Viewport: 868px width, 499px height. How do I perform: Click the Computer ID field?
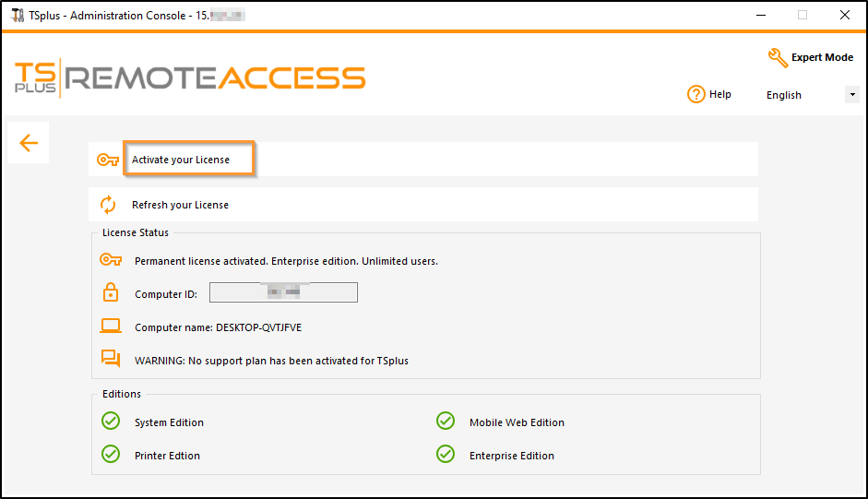pos(283,293)
